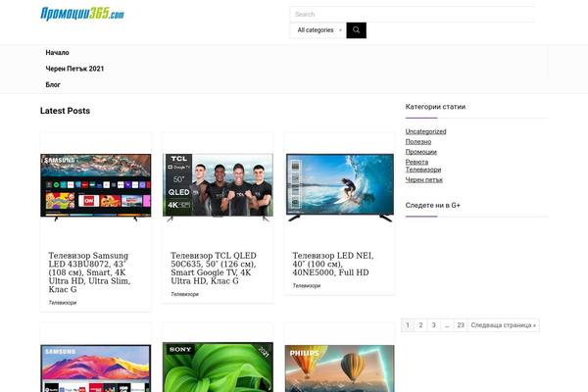
Task: Click the Следете ни в G+ heading
Action: (433, 205)
